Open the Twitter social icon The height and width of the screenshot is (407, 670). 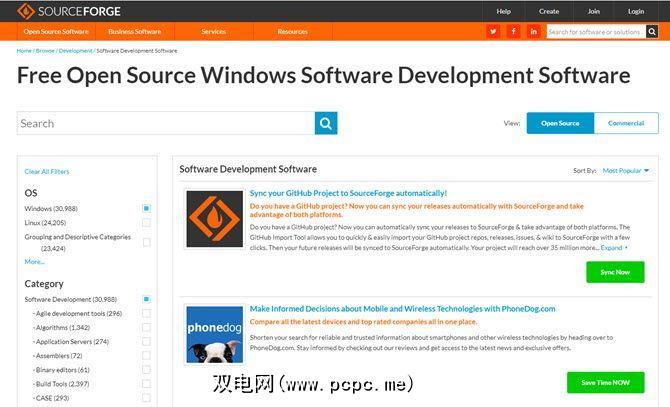click(493, 31)
